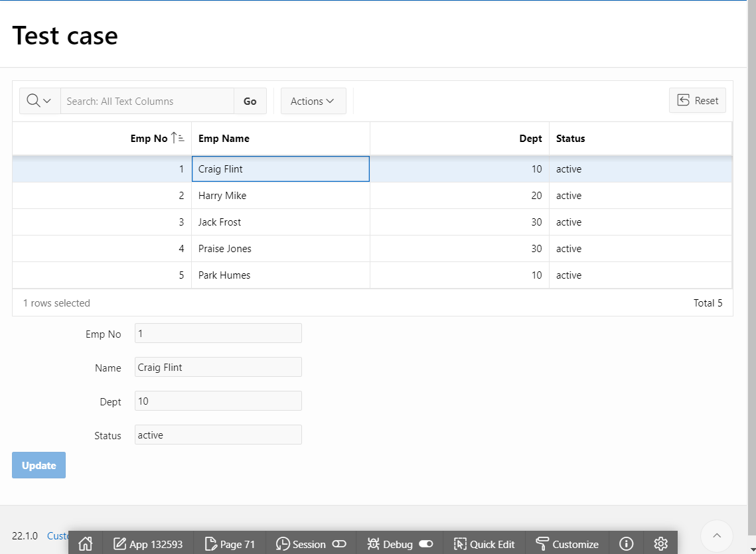Select the Praise Jones cell
Viewport: 756px width, 554px height.
coord(281,248)
